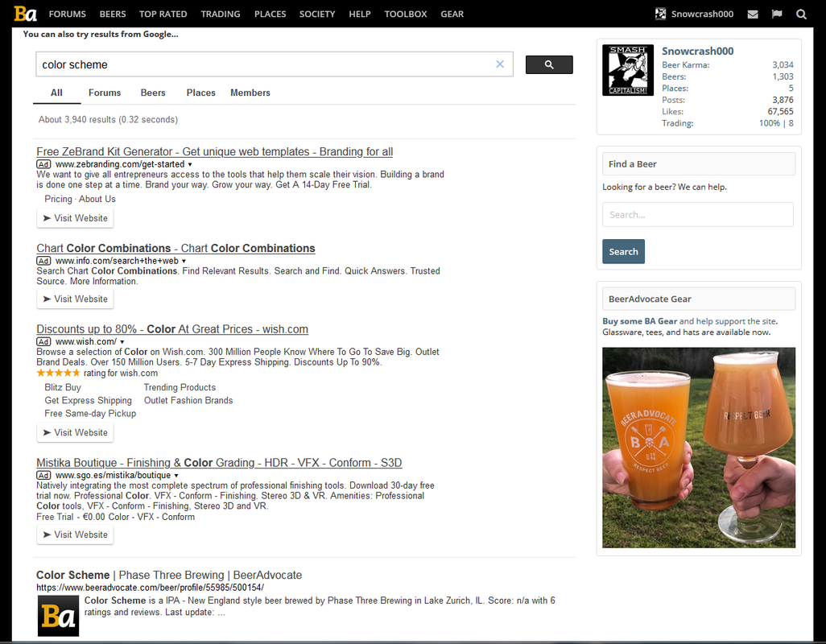Open the Chart Color Combinations ad link
The width and height of the screenshot is (826, 644).
[176, 248]
